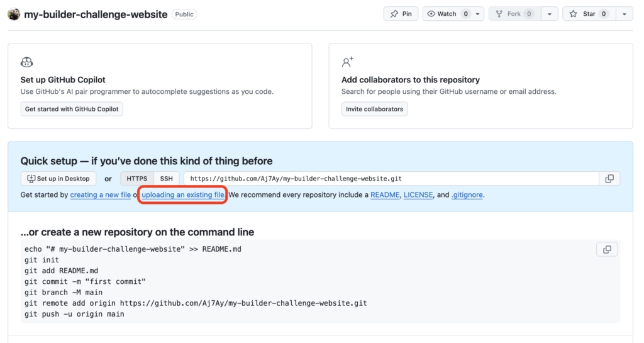Viewport: 644px width, 343px height.
Task: Click the add-person icon in collaborators card
Action: coord(347,62)
